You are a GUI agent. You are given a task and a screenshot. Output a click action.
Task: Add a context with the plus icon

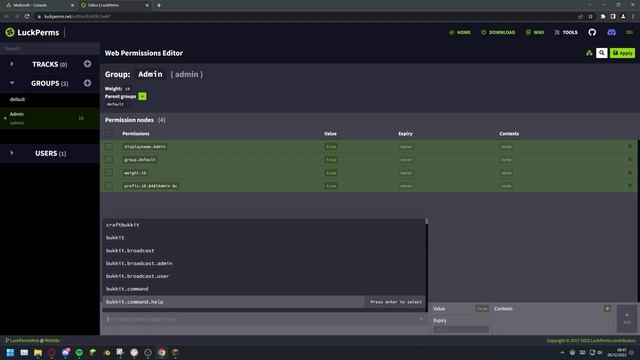click(607, 309)
